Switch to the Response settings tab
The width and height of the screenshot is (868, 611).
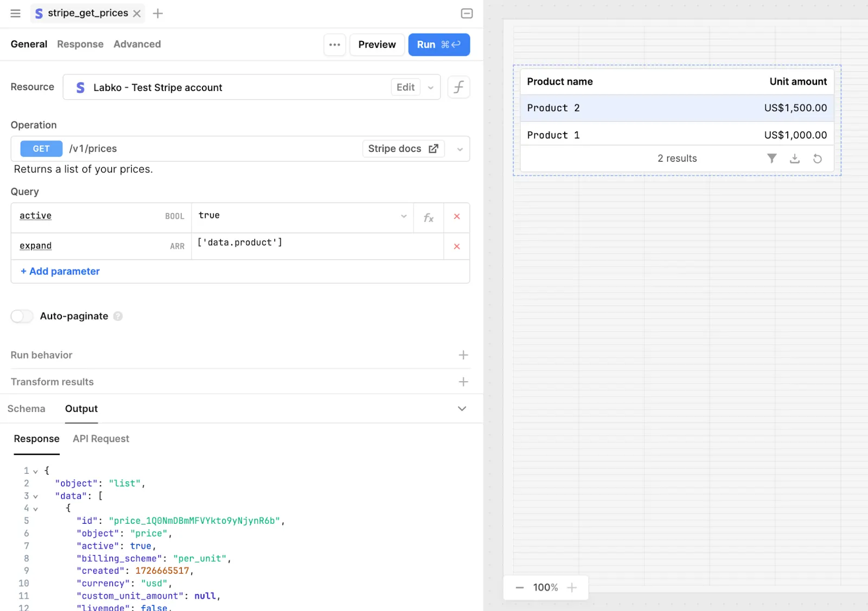point(80,44)
